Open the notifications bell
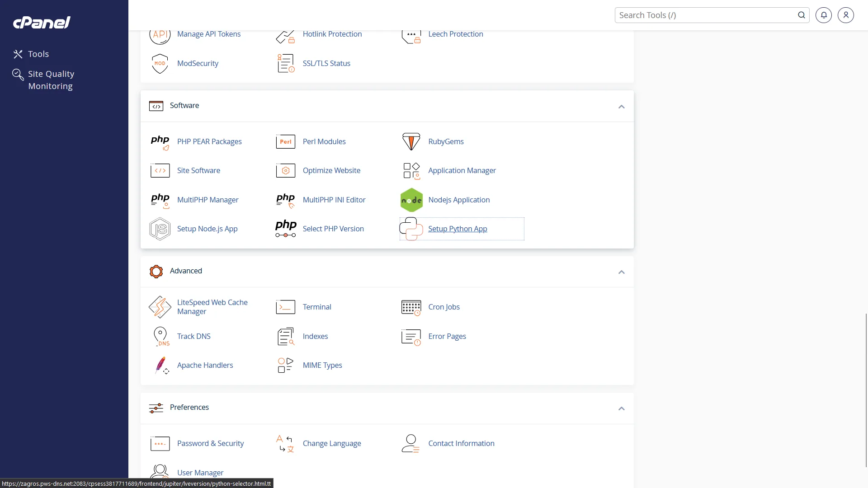This screenshot has width=868, height=488. 824,15
